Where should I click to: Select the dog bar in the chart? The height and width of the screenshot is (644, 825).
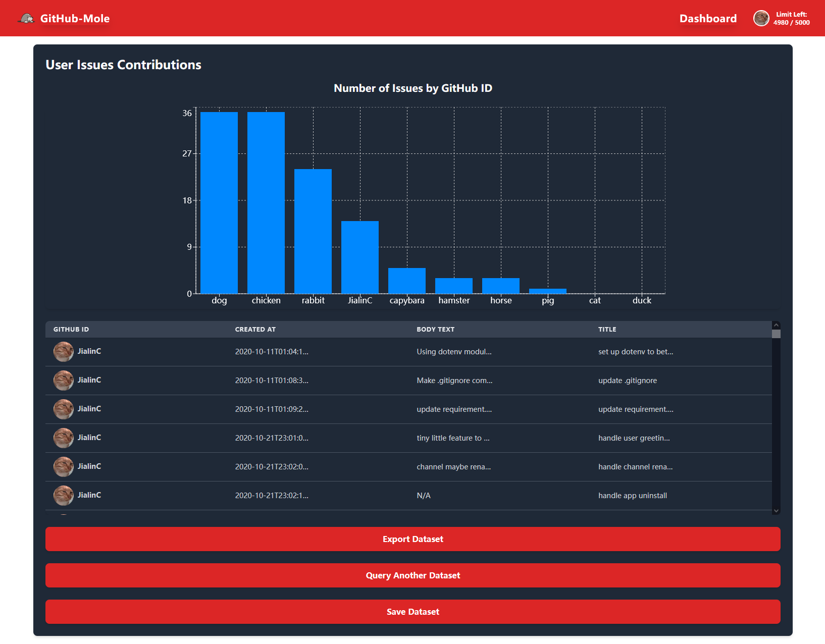[219, 202]
